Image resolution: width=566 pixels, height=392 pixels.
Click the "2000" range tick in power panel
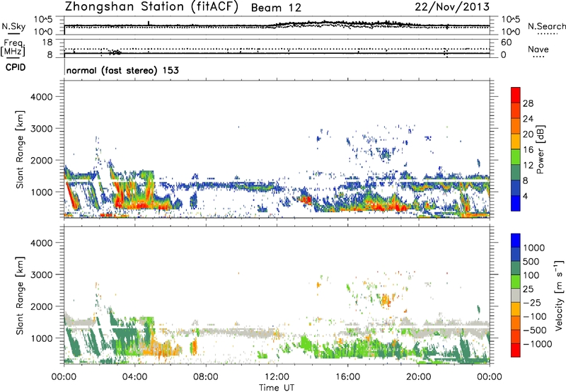click(41, 160)
